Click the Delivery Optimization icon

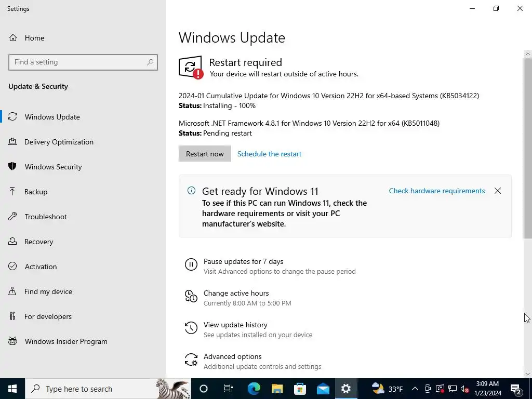pos(12,141)
